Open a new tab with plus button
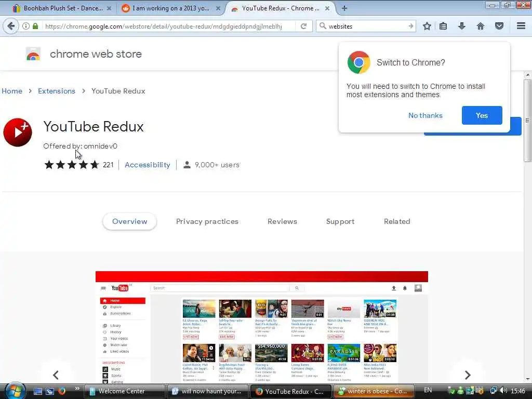532x399 pixels. (x=344, y=8)
